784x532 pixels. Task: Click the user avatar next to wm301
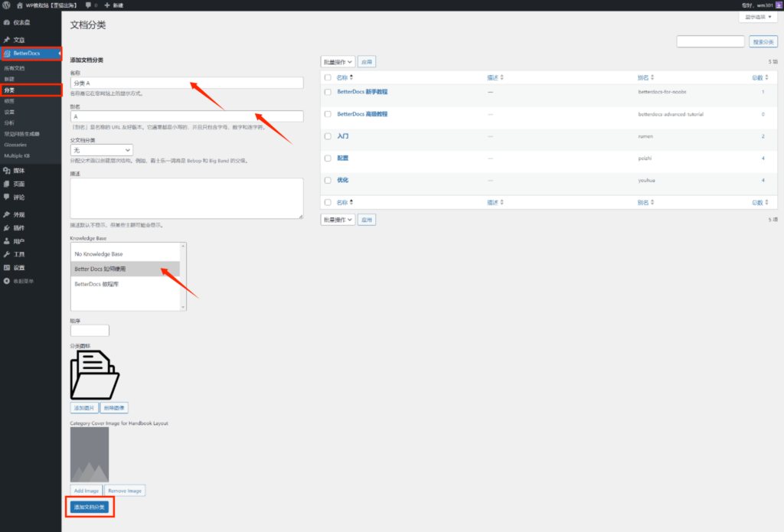(779, 5)
